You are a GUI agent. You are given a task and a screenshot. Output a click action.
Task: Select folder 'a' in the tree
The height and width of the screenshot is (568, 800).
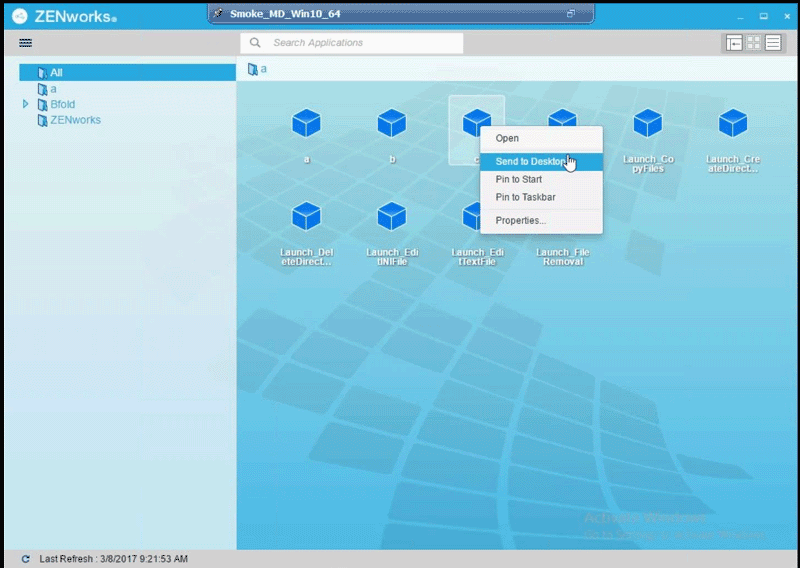47,89
